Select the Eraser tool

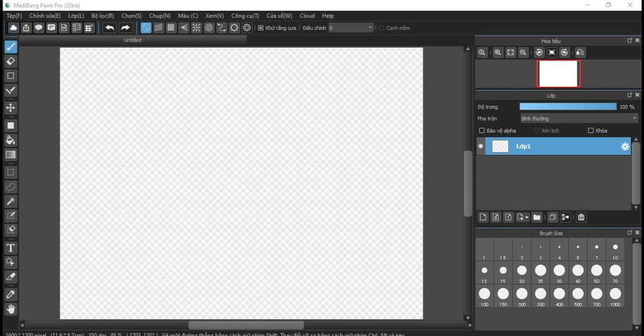tap(11, 61)
